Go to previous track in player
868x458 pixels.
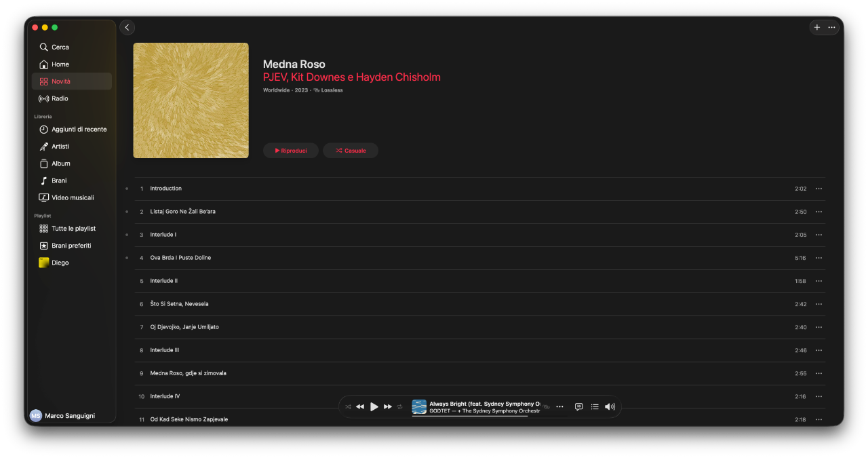[360, 406]
